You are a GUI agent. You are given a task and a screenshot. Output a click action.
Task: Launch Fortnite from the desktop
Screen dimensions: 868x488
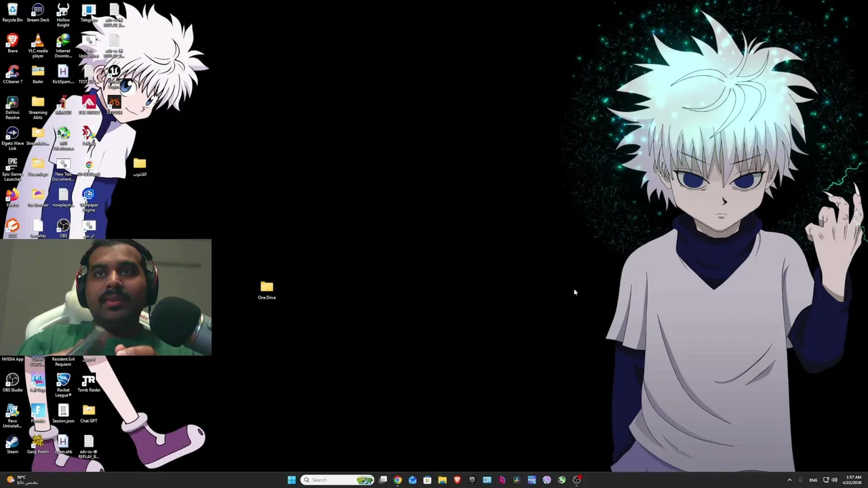pyautogui.click(x=38, y=413)
